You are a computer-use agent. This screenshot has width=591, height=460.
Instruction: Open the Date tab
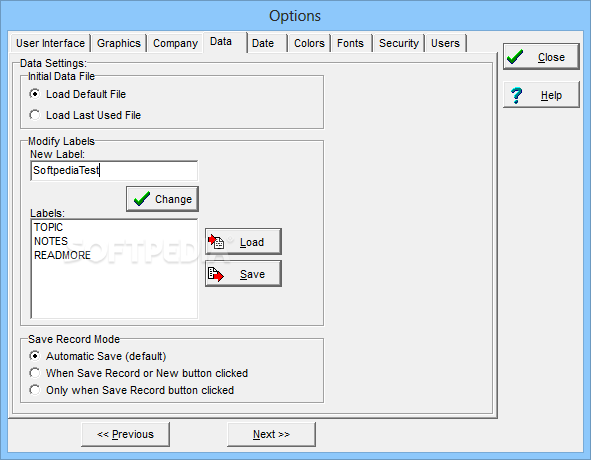267,43
